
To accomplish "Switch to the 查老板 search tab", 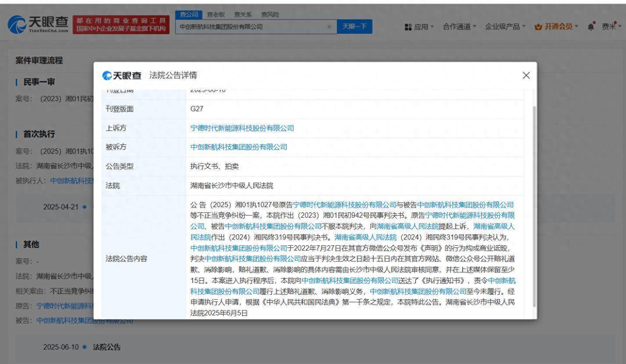I will tap(216, 15).
